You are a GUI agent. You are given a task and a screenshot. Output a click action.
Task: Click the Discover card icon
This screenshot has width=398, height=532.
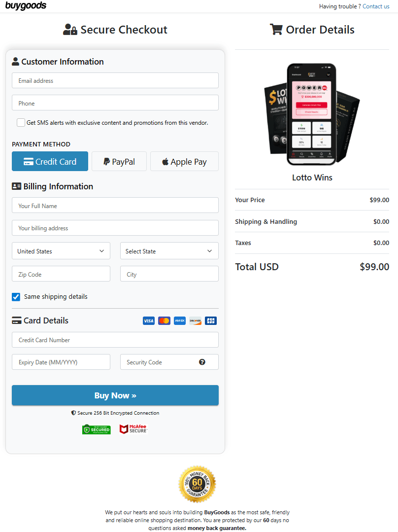pyautogui.click(x=195, y=321)
